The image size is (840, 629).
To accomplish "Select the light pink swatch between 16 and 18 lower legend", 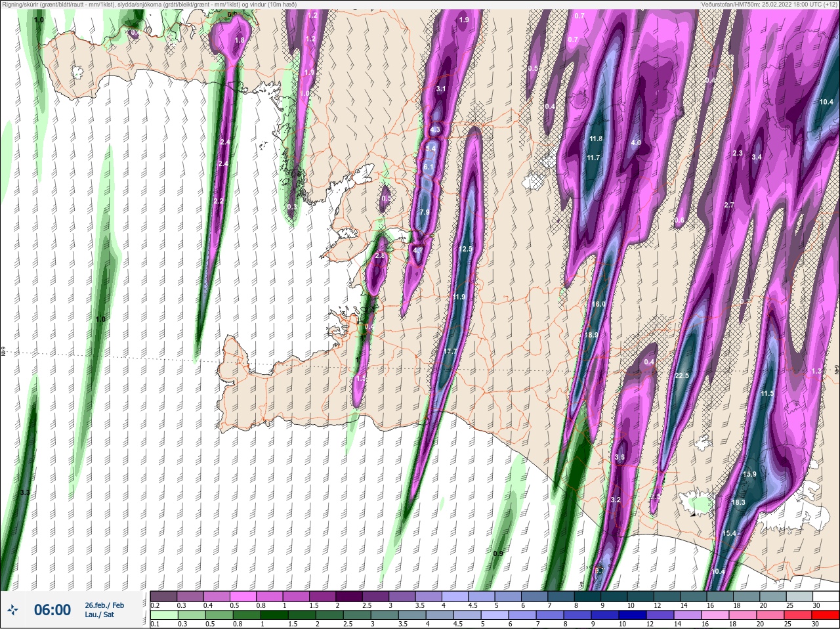I will pos(715,616).
